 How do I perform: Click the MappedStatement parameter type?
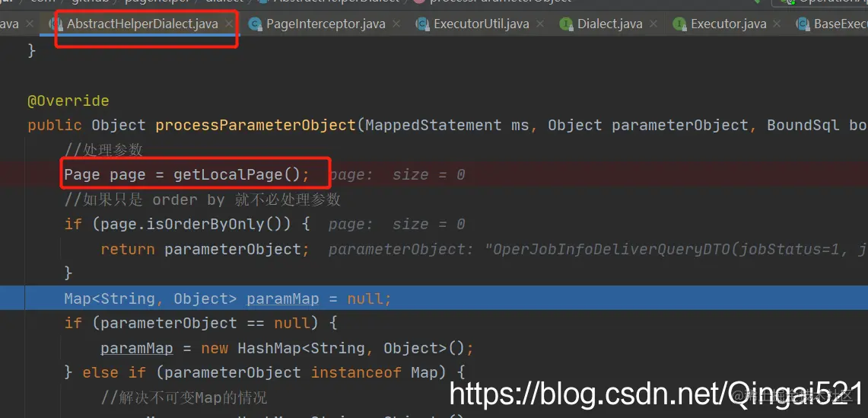point(433,126)
